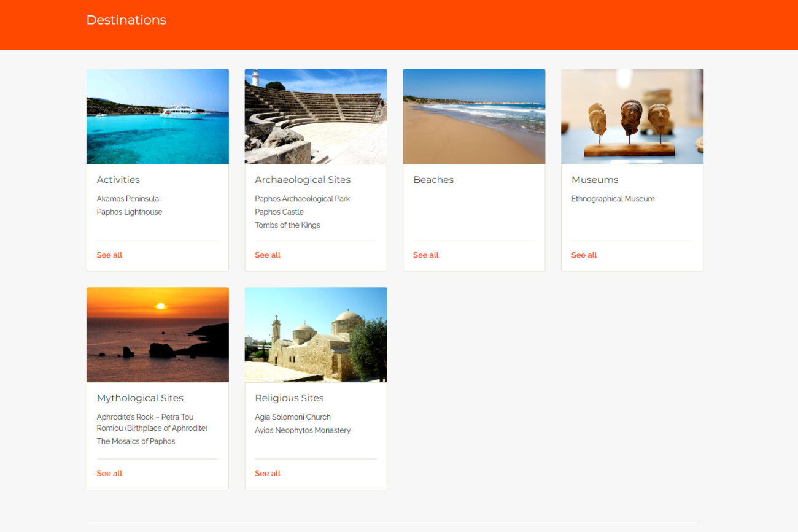
Task: Open Paphos Archaeological Park link
Action: pos(302,199)
